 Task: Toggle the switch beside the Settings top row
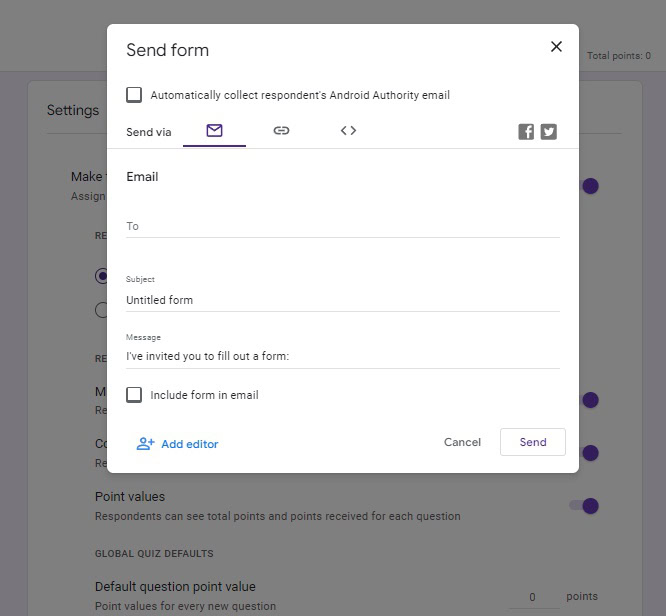pyautogui.click(x=590, y=186)
